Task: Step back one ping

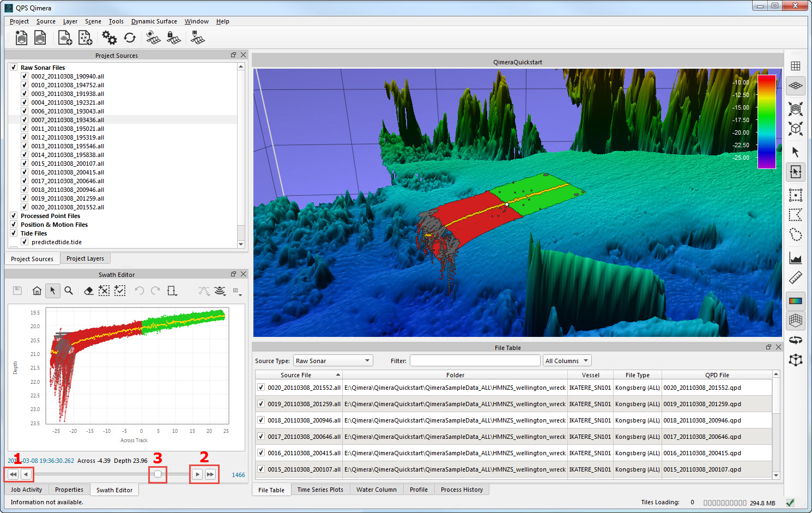Action: pyautogui.click(x=26, y=474)
